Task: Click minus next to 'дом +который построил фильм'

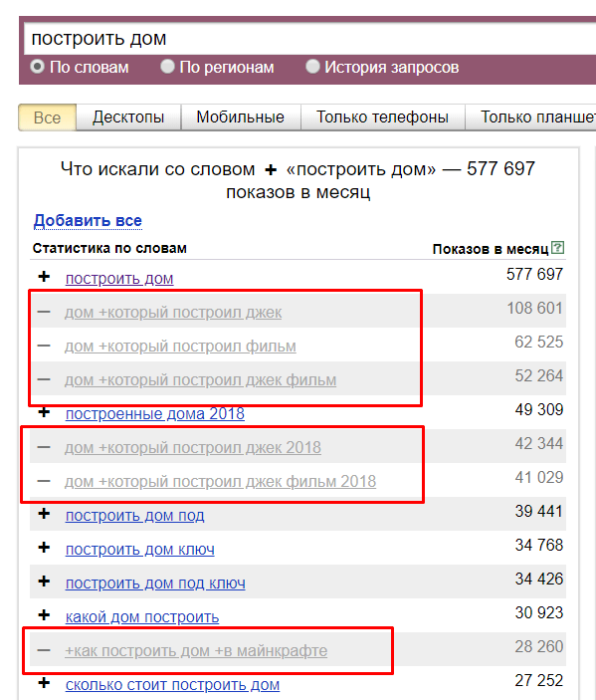Action: coord(44,346)
